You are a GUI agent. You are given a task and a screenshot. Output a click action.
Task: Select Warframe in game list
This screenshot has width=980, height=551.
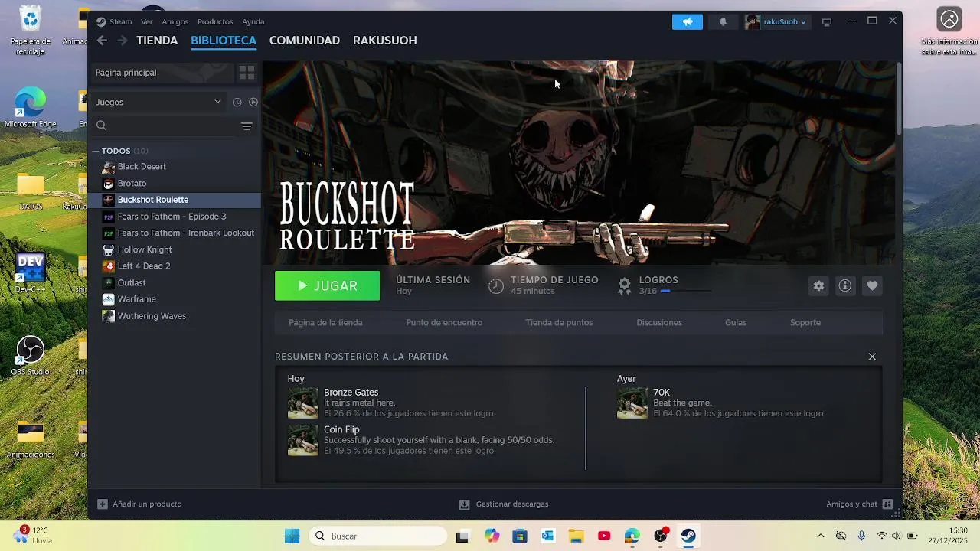[x=175, y=299]
